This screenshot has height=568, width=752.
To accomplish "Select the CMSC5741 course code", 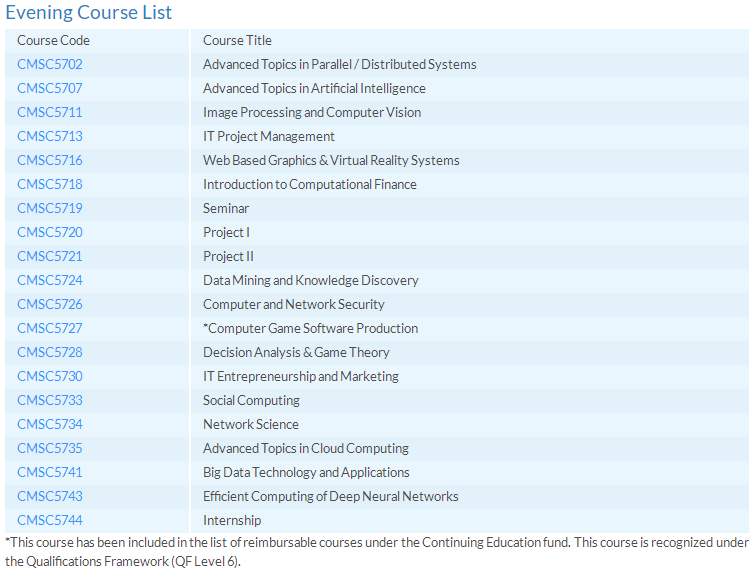I will click(x=50, y=472).
